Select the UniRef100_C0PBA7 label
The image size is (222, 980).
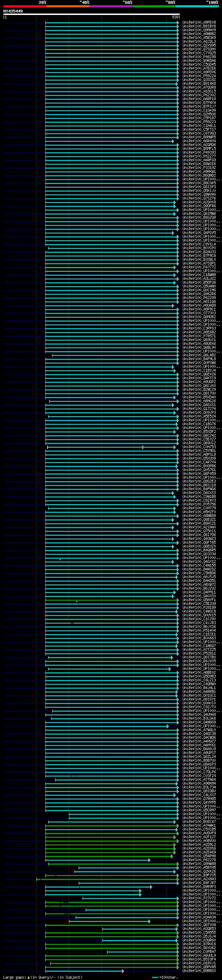coord(199,951)
